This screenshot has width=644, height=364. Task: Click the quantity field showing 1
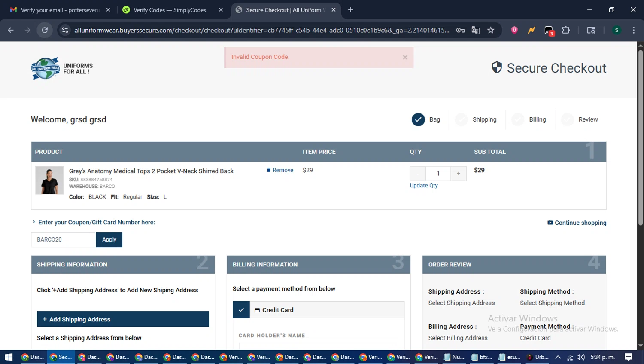pos(438,174)
